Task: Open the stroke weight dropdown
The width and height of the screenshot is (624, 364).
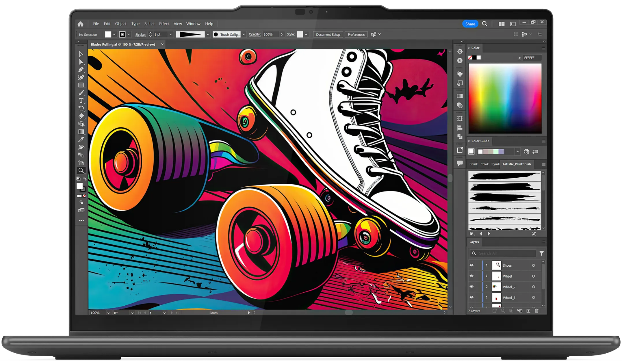Action: (x=170, y=35)
